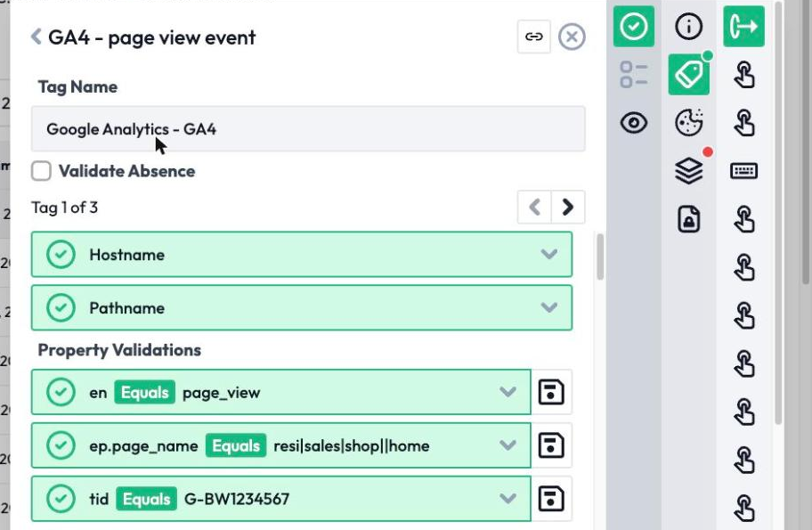Click the resi|sales|shop||home value text
The height and width of the screenshot is (530, 812).
point(352,446)
